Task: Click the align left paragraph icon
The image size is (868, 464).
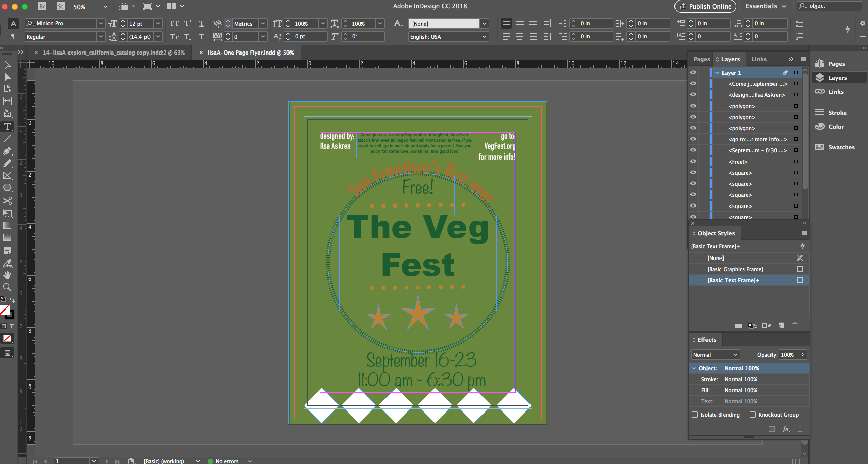Action: [506, 23]
